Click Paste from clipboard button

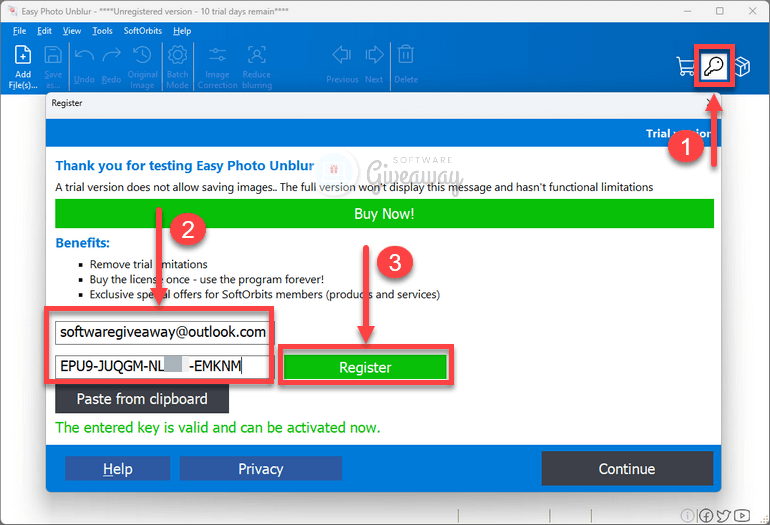(x=142, y=399)
